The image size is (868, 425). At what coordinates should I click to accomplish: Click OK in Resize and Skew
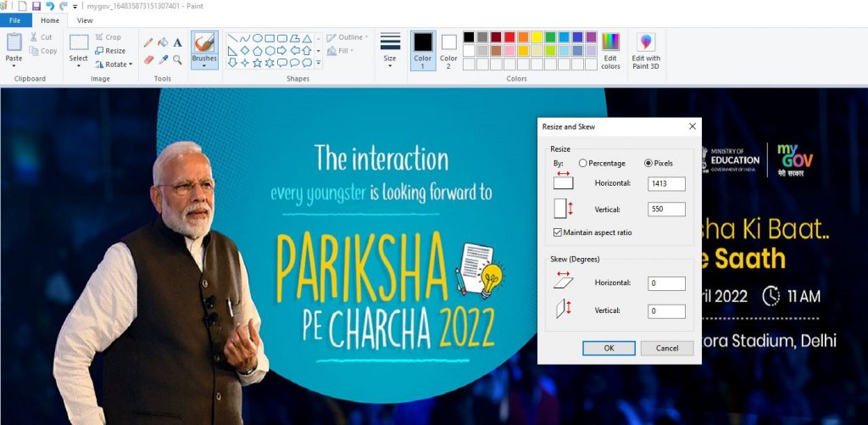click(609, 348)
